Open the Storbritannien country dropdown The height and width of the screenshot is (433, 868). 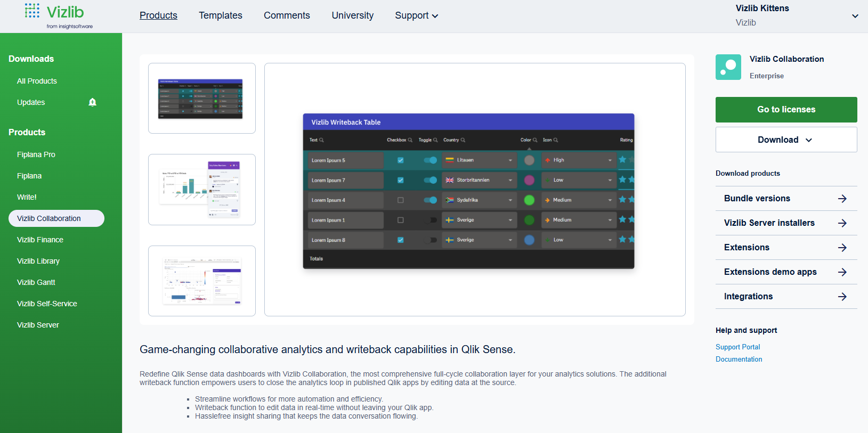pyautogui.click(x=480, y=180)
